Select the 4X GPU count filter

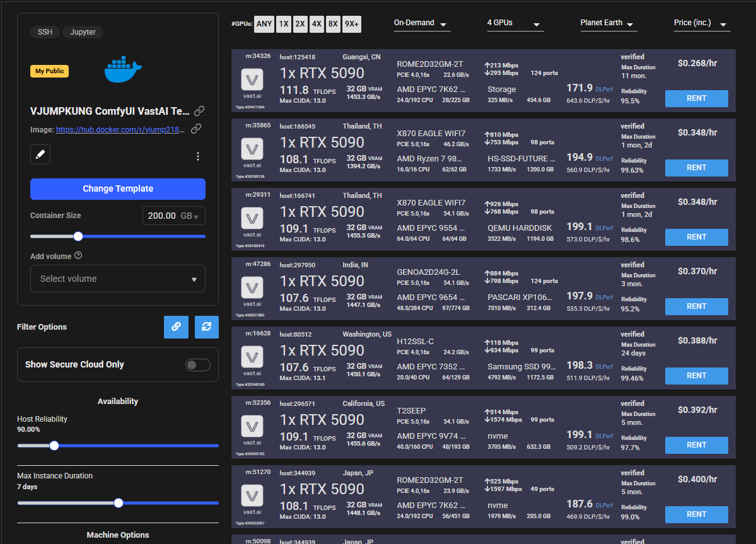click(x=317, y=24)
